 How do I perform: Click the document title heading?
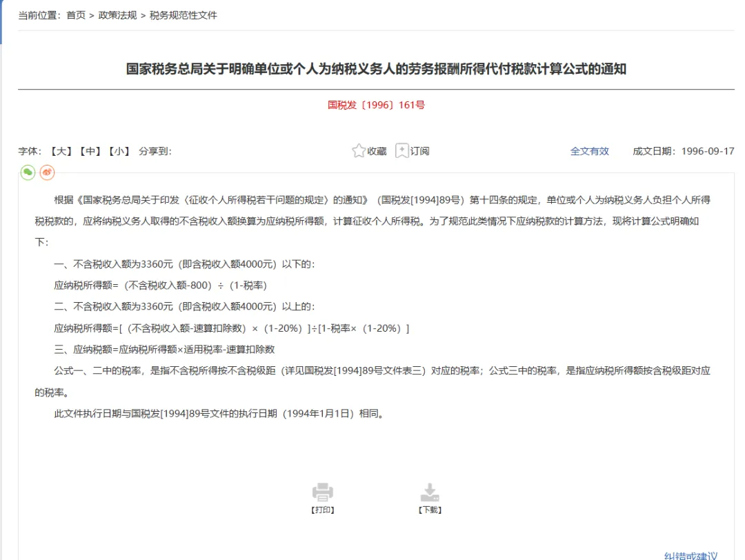point(376,69)
